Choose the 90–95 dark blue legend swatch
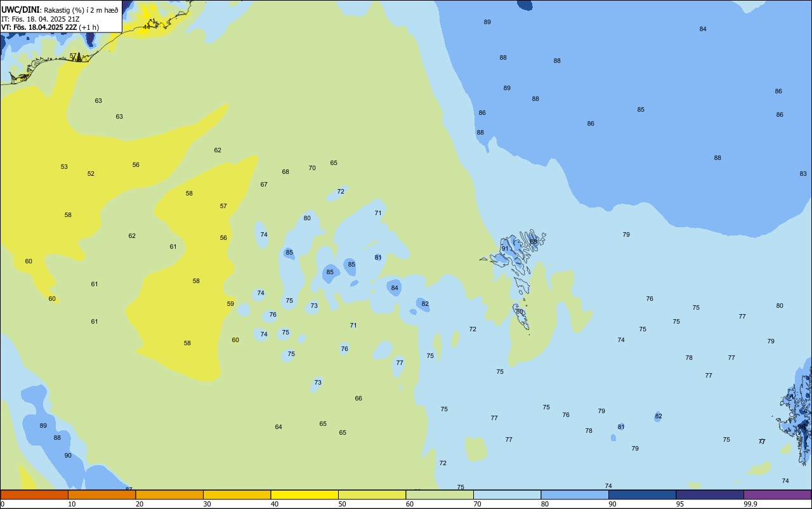The width and height of the screenshot is (812, 509). (x=642, y=494)
